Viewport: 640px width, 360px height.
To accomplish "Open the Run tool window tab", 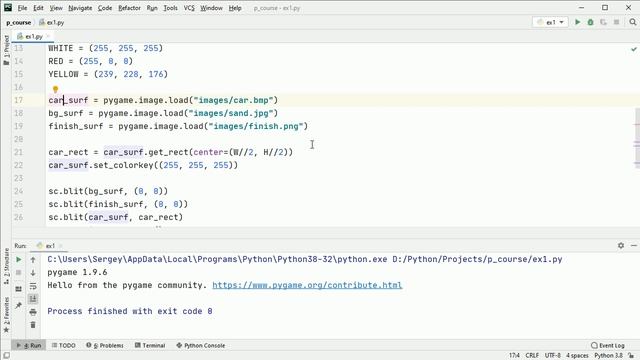I will coord(29,345).
